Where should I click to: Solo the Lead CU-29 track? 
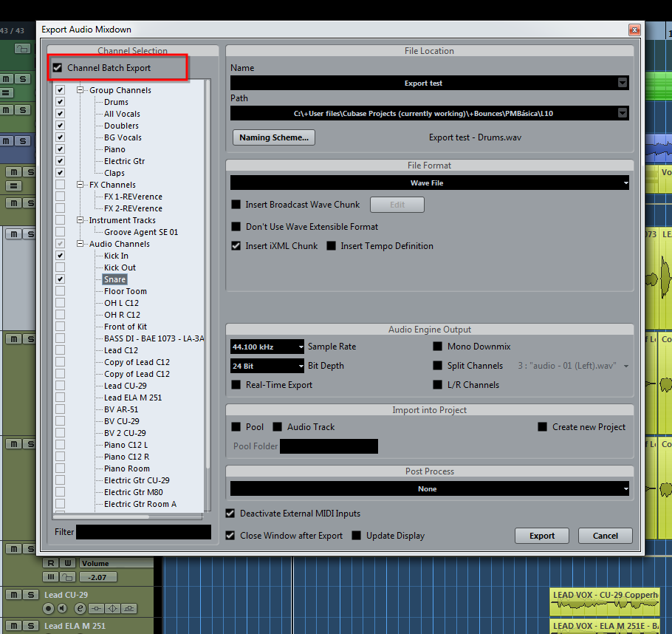30,595
